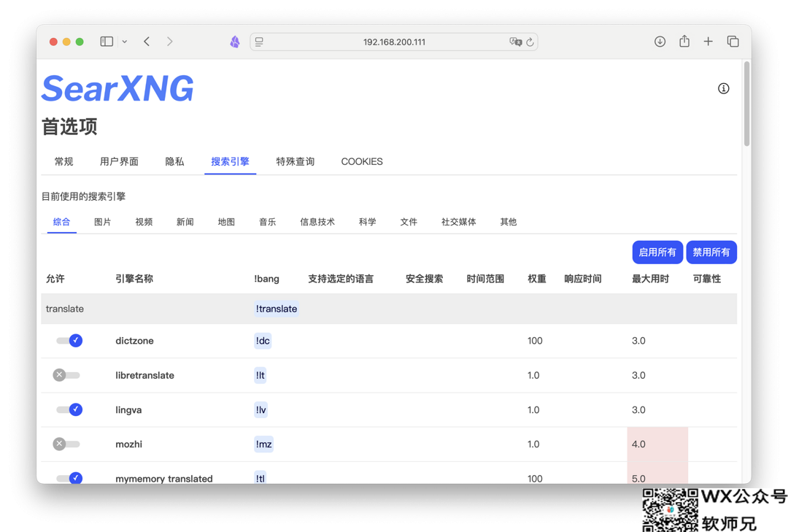Open the sidebar dropdown chevron
The image size is (788, 532).
[125, 42]
